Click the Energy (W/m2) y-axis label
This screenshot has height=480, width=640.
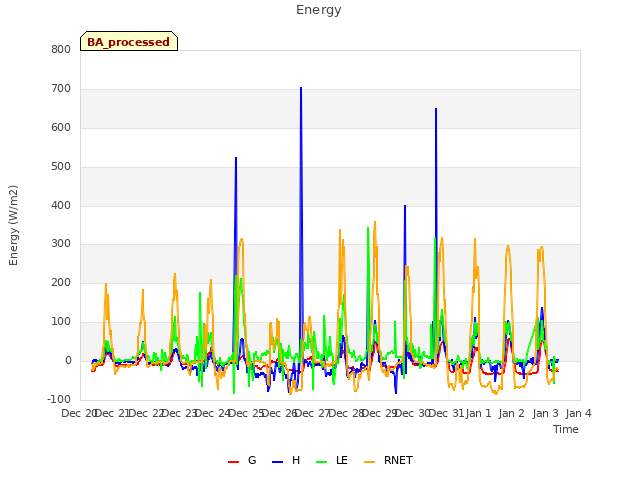13,225
